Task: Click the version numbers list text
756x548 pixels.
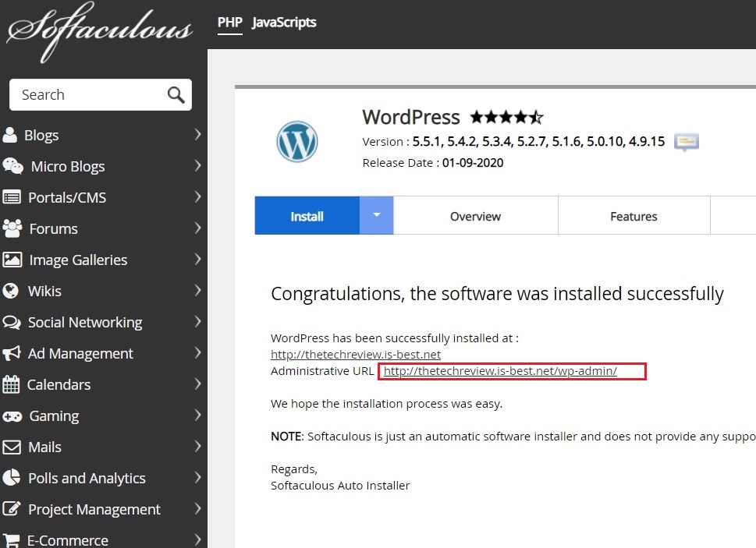Action: [x=538, y=142]
